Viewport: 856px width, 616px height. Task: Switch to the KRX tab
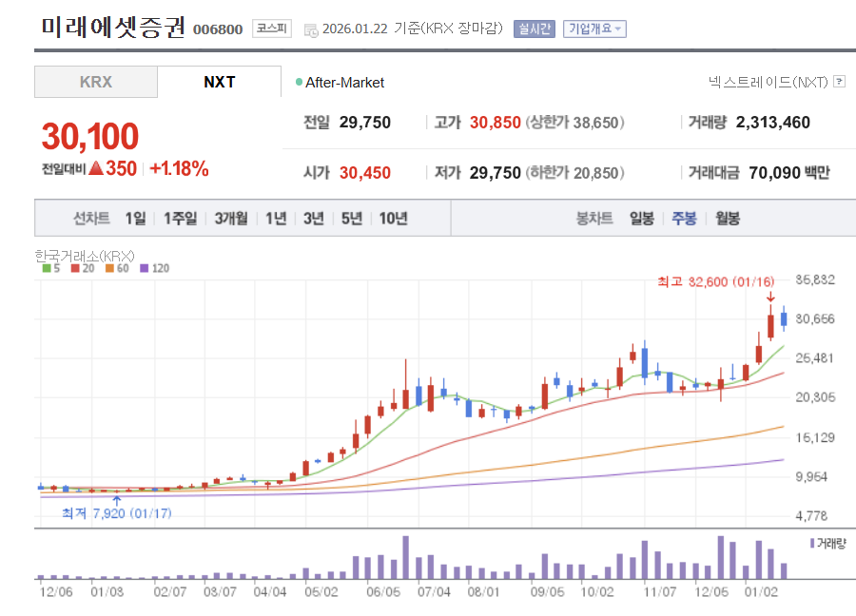tap(96, 82)
